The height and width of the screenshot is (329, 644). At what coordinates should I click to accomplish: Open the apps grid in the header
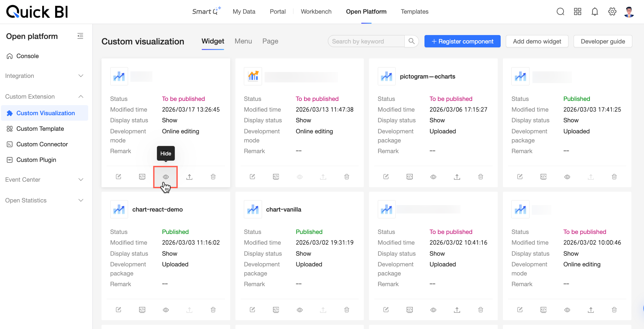[x=578, y=12]
